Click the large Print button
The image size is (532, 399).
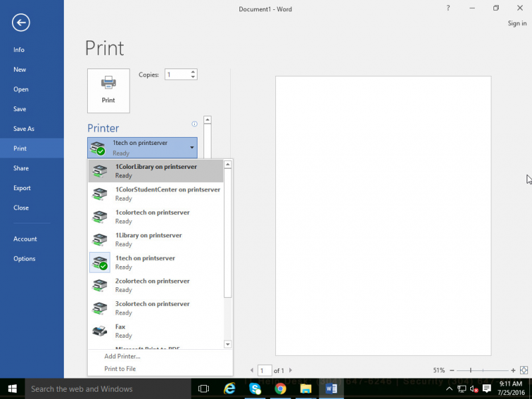click(108, 90)
